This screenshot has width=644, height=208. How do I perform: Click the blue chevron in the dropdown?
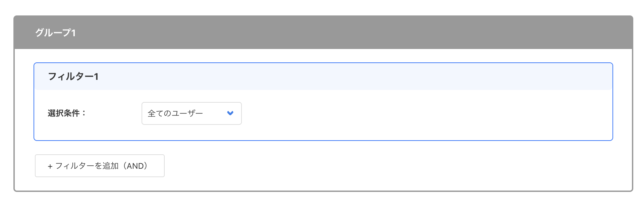[230, 113]
